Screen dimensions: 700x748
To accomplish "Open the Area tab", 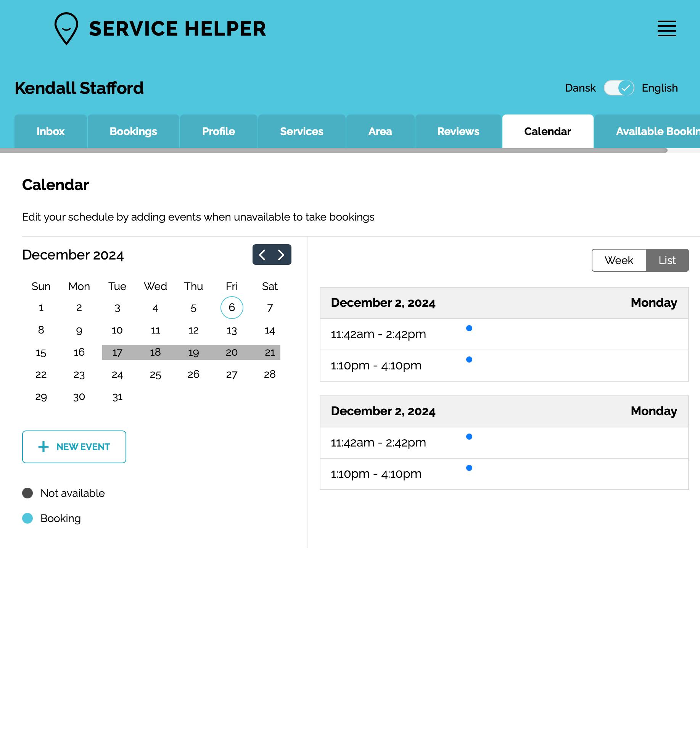I will click(380, 131).
